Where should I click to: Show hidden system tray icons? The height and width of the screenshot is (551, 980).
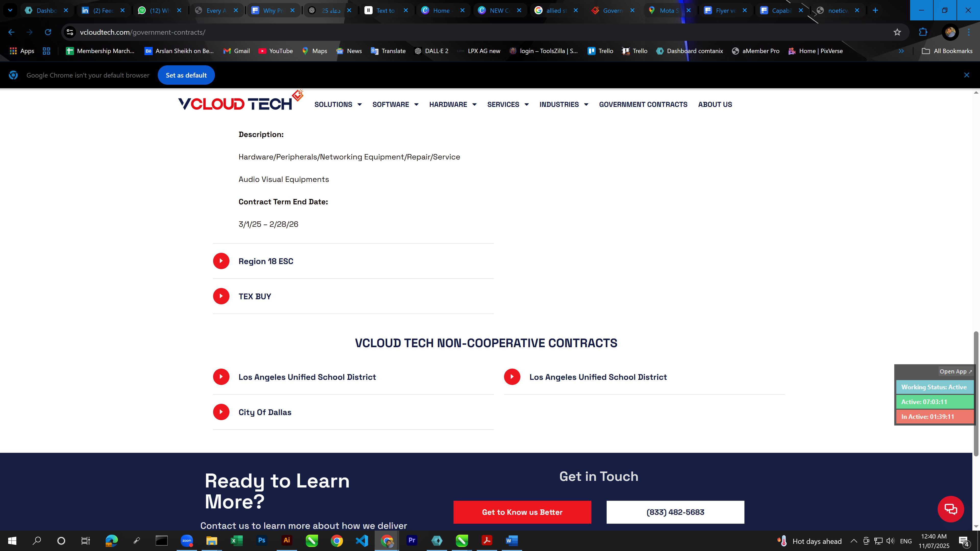[854, 541]
